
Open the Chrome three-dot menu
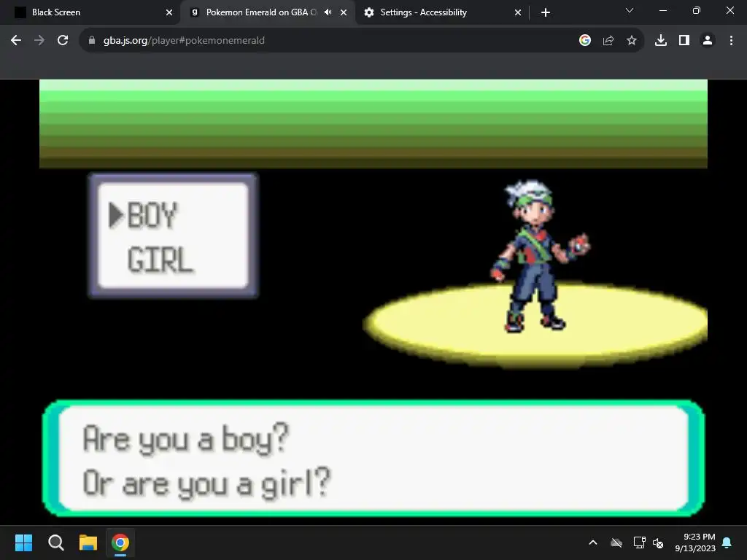[731, 41]
